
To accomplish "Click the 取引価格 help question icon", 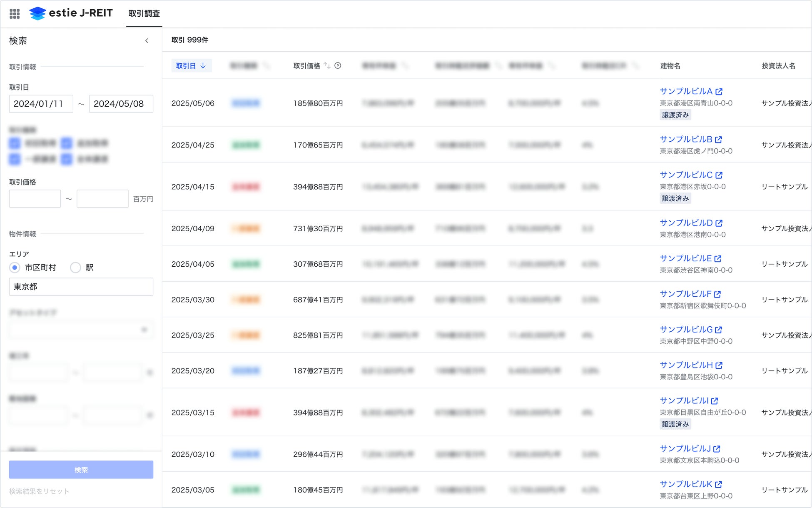I will pyautogui.click(x=338, y=65).
